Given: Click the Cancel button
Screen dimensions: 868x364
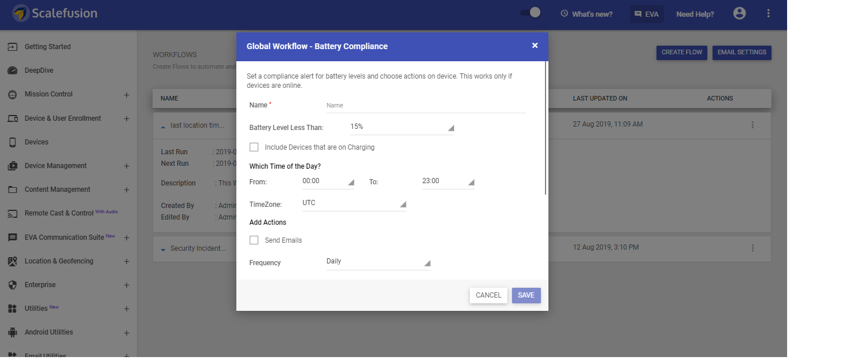Looking at the screenshot, I should [x=488, y=295].
